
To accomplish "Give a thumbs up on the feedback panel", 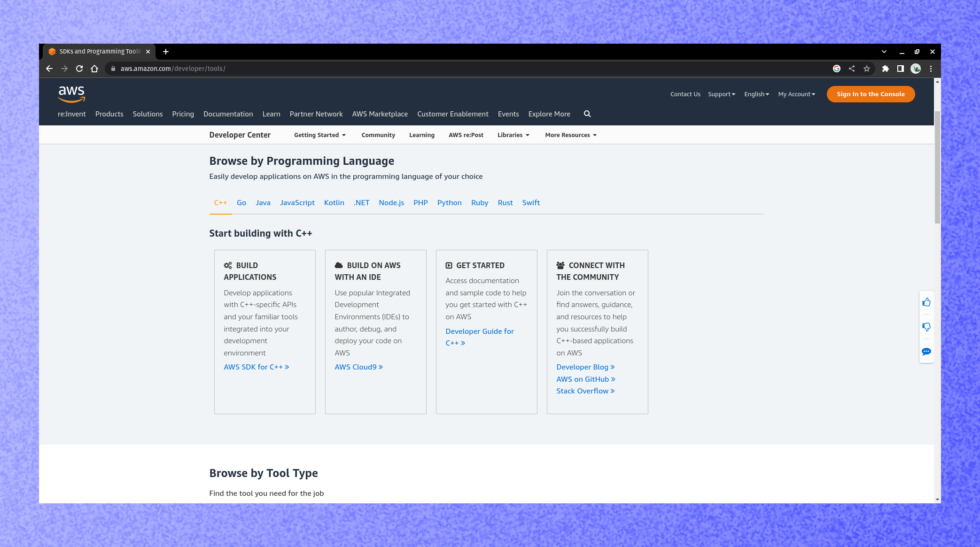I will (x=926, y=302).
